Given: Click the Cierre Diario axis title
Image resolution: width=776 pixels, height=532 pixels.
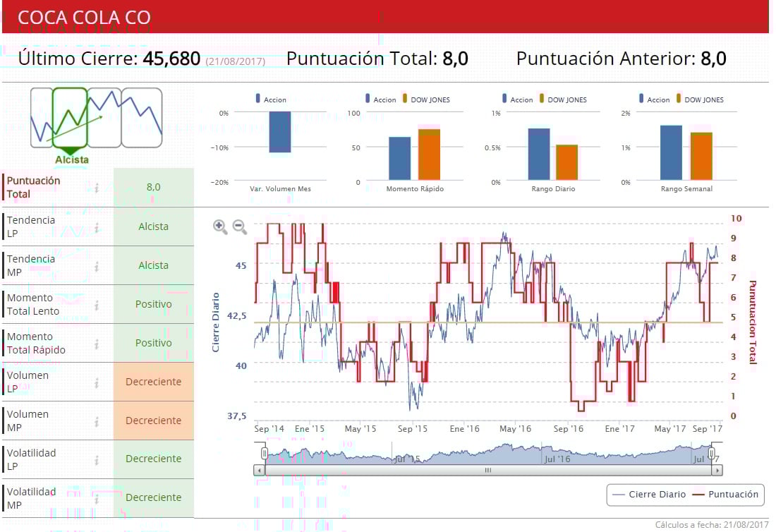Looking at the screenshot, I should tap(215, 322).
